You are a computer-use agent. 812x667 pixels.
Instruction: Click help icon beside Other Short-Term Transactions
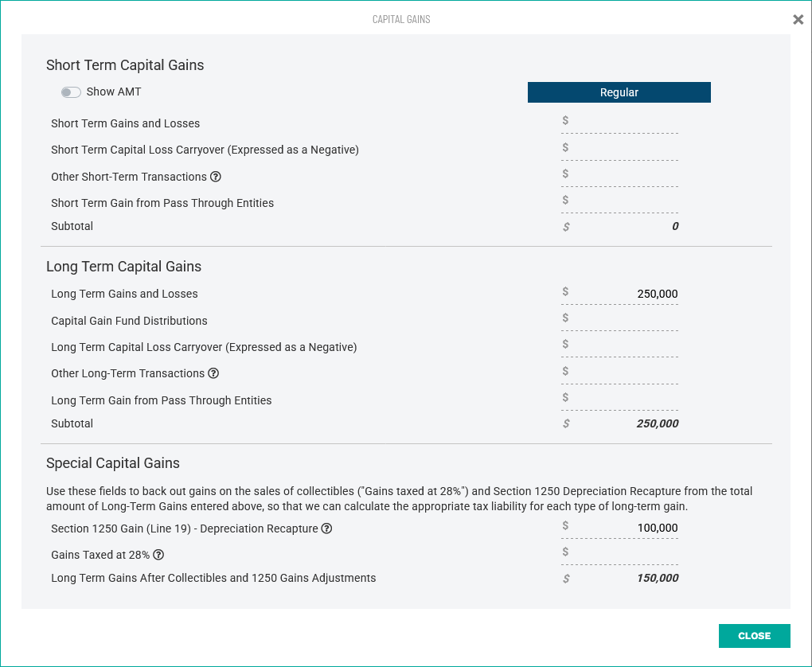pos(215,177)
